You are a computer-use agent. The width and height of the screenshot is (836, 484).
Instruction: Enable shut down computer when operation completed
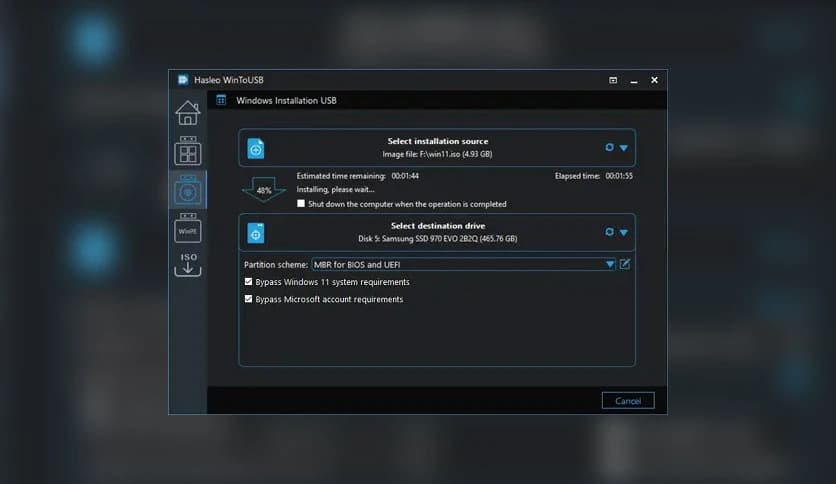[301, 204]
